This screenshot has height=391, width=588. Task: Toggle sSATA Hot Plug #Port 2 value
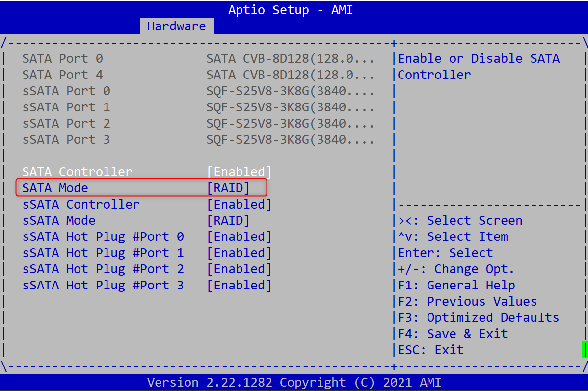239,269
